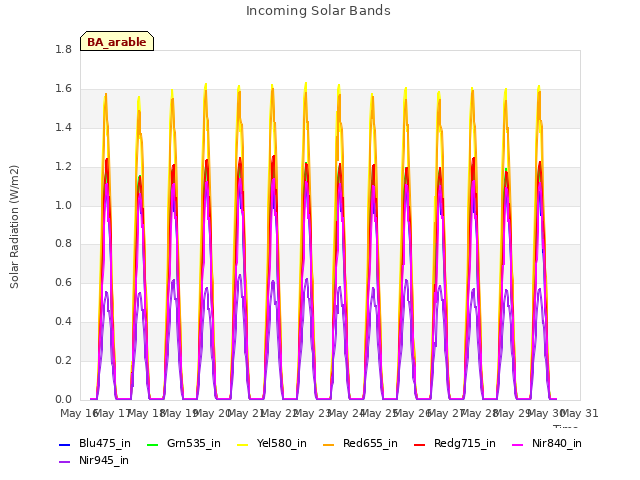This screenshot has width=640, height=480.
Task: Click the green Grn535_in legend swatch
Action: click(152, 444)
